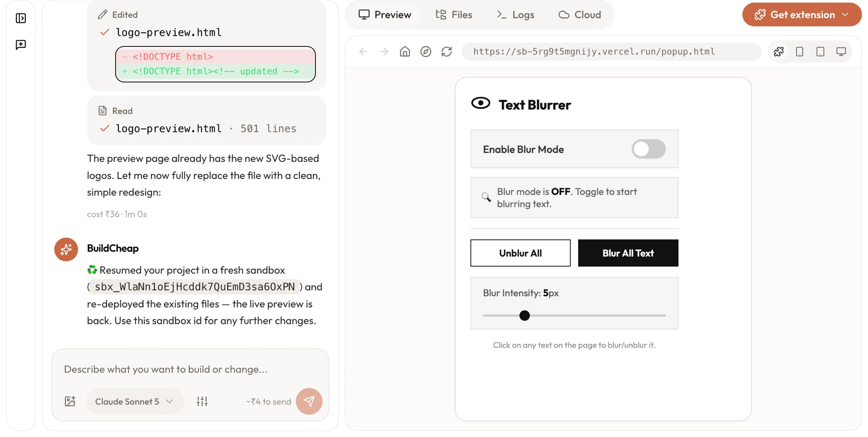Click the Read logo-preview.html file name
The height and width of the screenshot is (437, 868).
tap(169, 129)
